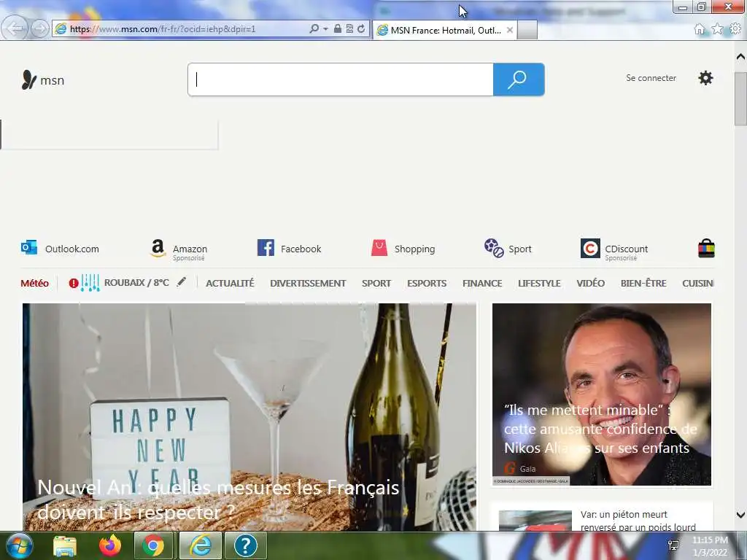Click the rain weather icon
This screenshot has height=560, width=747.
(90, 283)
